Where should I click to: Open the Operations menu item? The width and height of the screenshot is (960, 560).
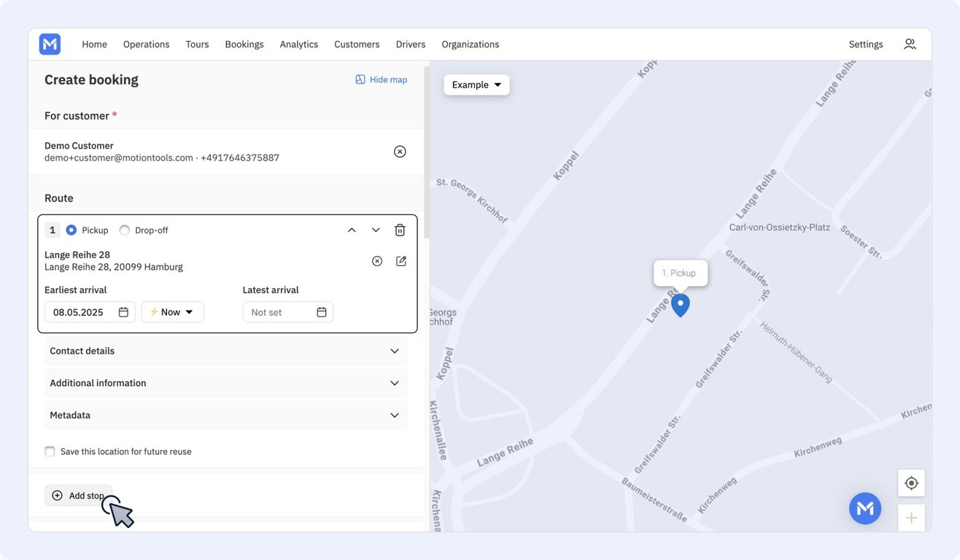click(x=147, y=44)
